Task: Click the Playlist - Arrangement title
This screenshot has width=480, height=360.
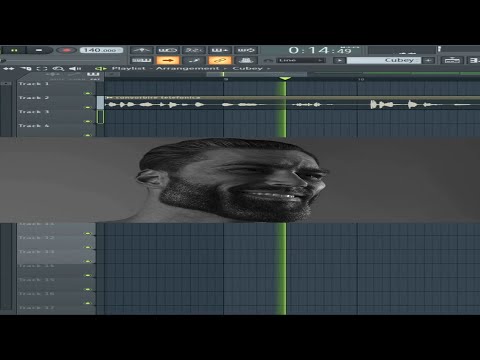Action: click(166, 68)
